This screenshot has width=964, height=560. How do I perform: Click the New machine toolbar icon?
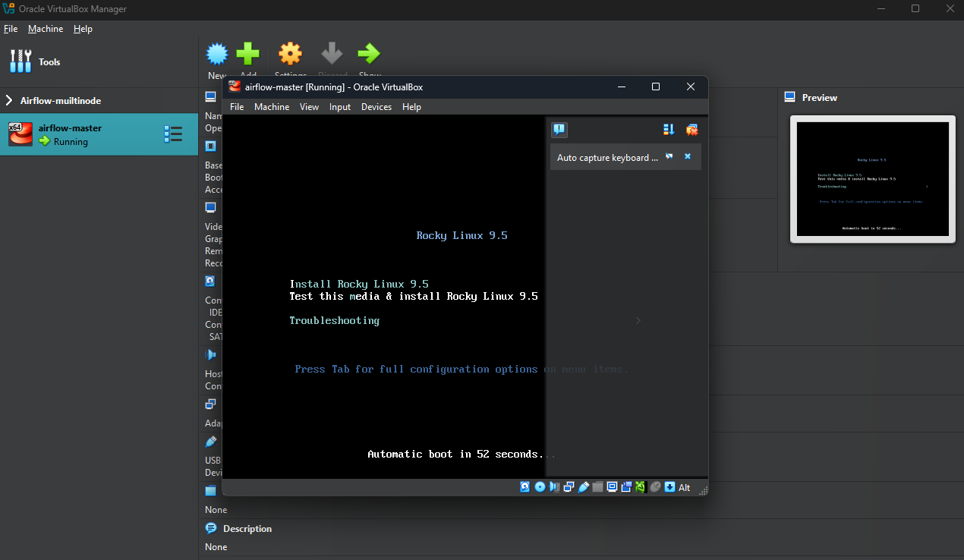click(x=217, y=53)
